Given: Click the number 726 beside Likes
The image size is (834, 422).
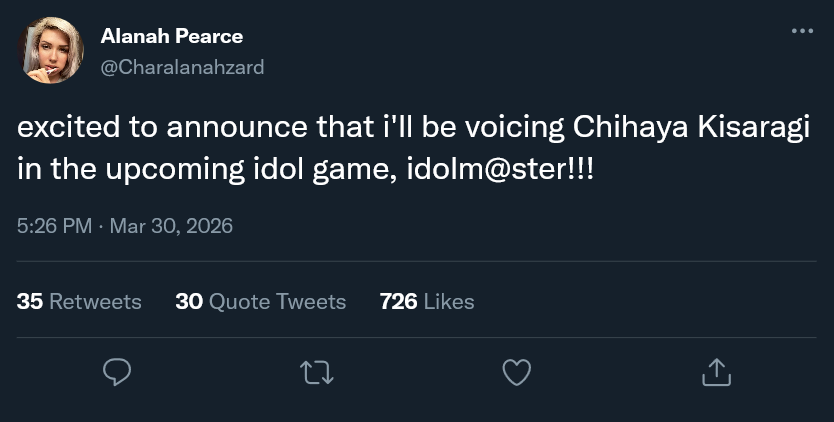Looking at the screenshot, I should click(398, 301).
